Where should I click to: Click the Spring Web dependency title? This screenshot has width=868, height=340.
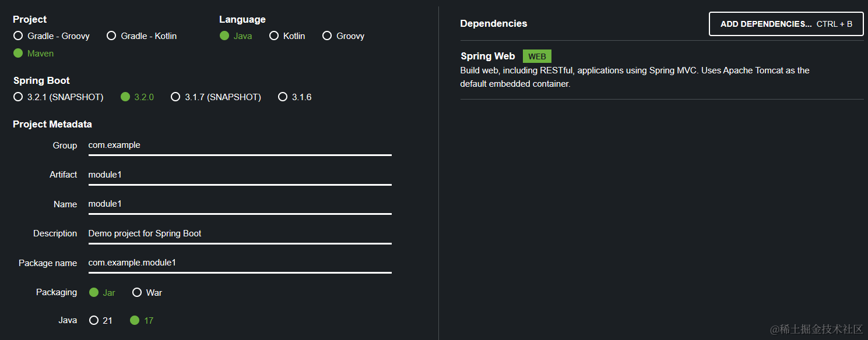[488, 56]
